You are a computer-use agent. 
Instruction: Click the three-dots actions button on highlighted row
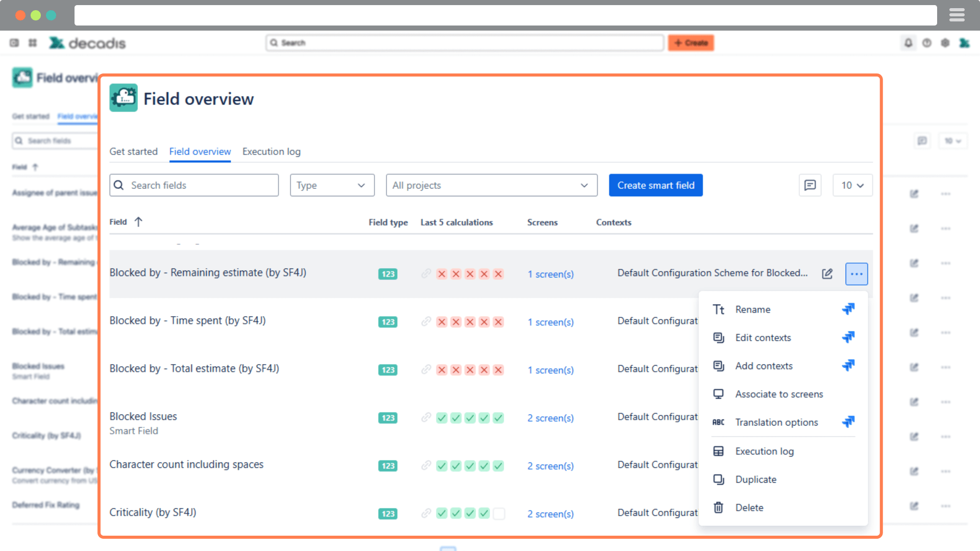pyautogui.click(x=856, y=274)
